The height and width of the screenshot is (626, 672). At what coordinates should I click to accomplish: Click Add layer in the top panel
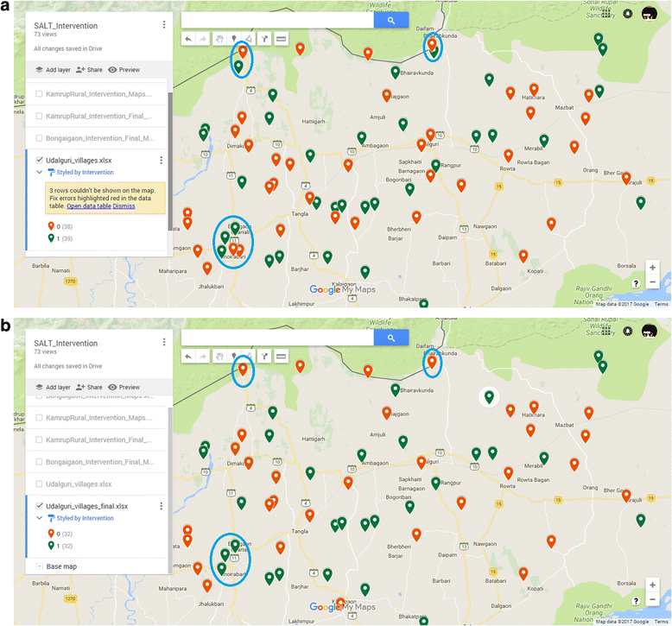click(52, 70)
